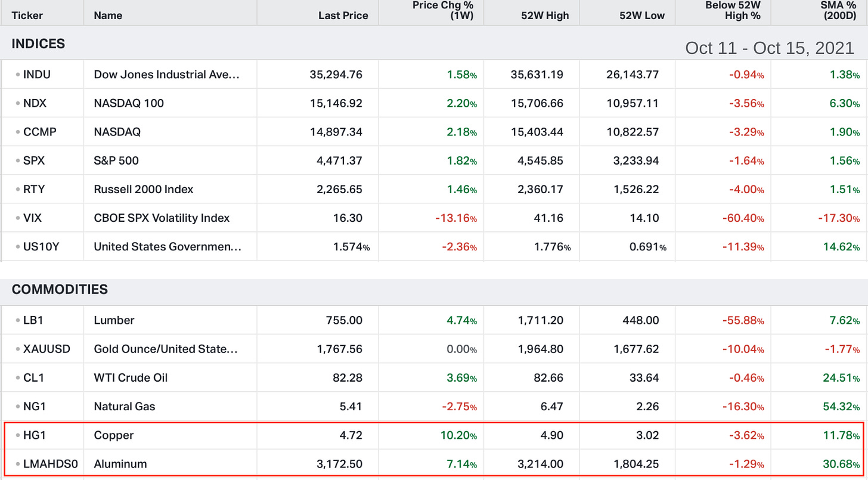The image size is (868, 480).
Task: Click Lumber below-high value -55.88%
Action: (x=743, y=320)
